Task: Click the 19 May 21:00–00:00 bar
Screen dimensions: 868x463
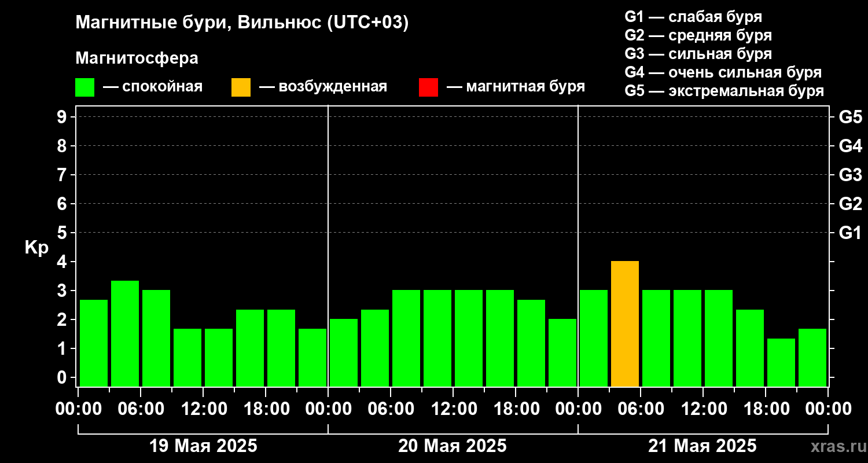Action: coord(312,357)
